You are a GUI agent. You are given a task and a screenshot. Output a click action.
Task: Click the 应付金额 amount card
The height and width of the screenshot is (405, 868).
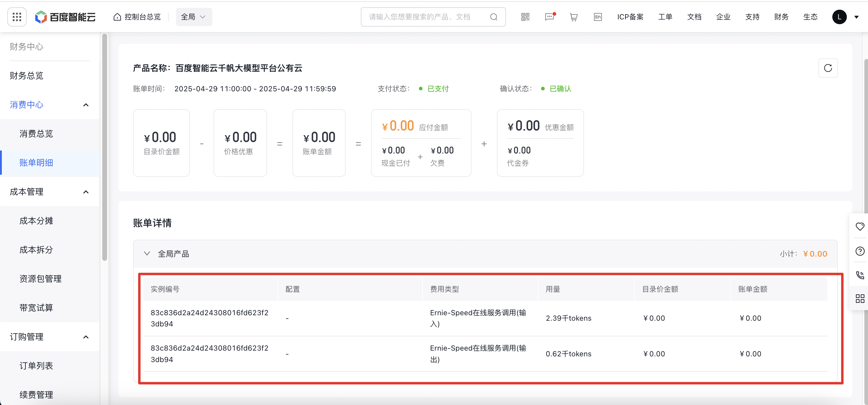click(421, 143)
